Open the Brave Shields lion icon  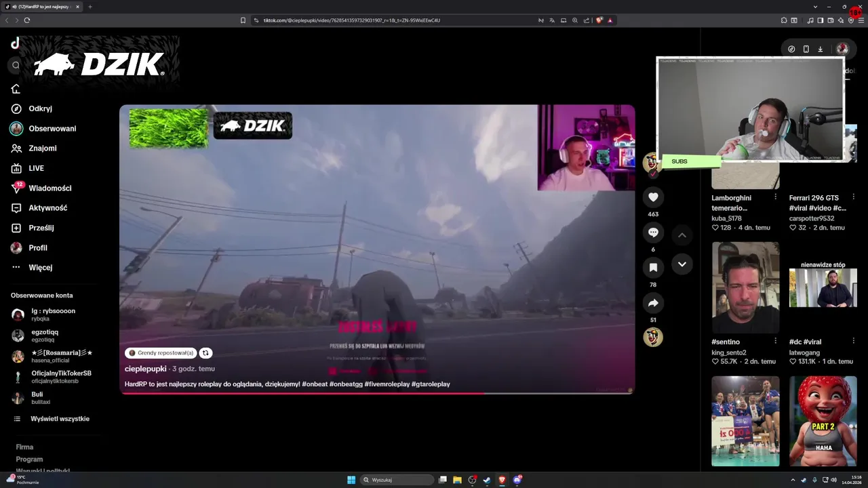click(599, 20)
